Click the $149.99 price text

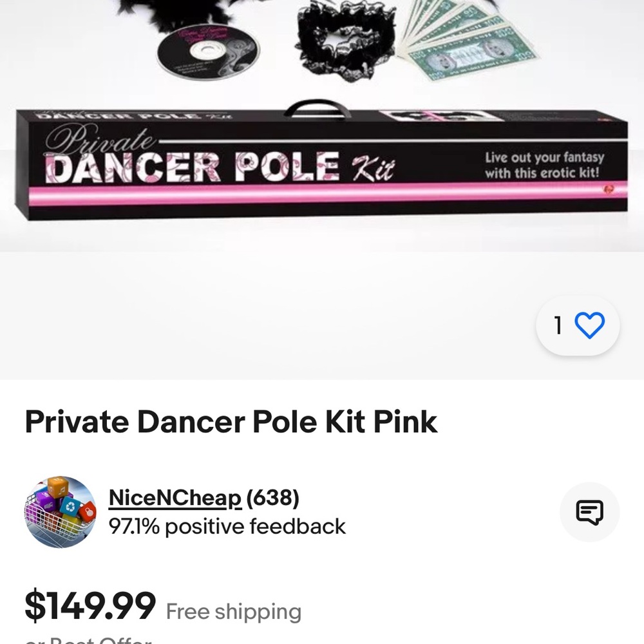[x=88, y=604]
